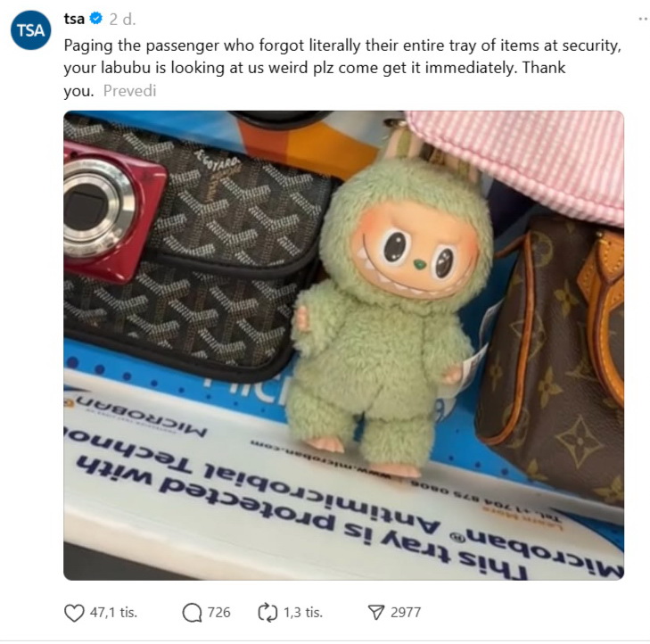This screenshot has height=644, width=650.
Task: Click the tsa username link
Action: click(74, 19)
